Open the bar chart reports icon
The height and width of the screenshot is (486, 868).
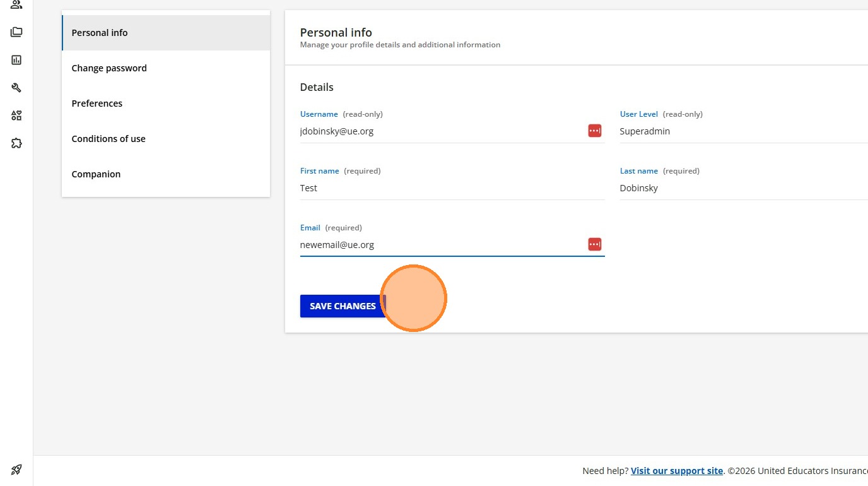pos(16,60)
